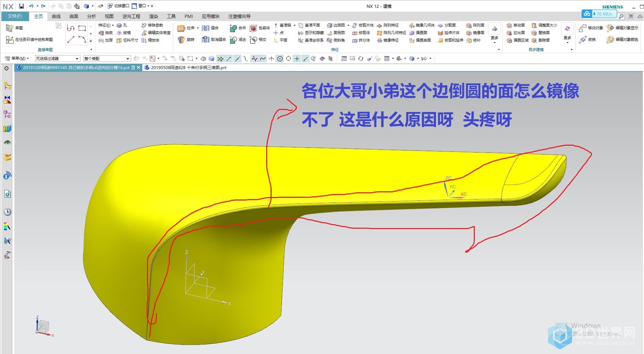Image resolution: width=644 pixels, height=354 pixels.
Task: Click the 切换窗口 button
Action: (x=118, y=6)
